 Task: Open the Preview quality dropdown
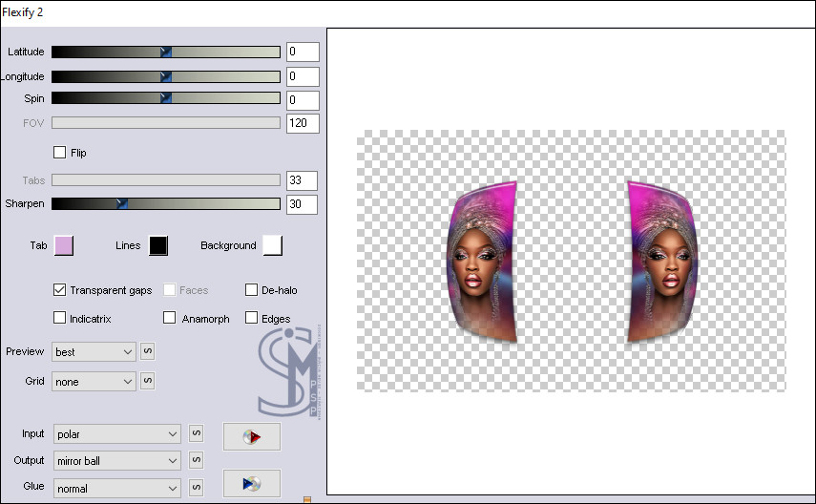pyautogui.click(x=94, y=352)
